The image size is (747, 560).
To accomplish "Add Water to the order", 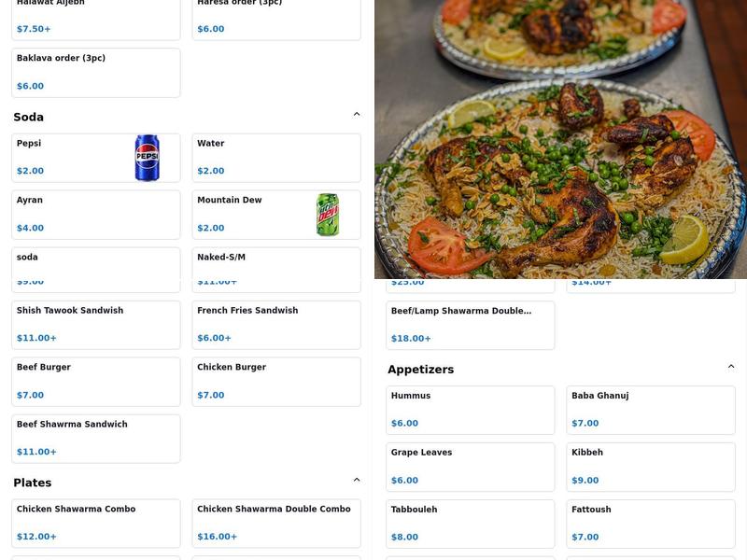I will [x=275, y=158].
